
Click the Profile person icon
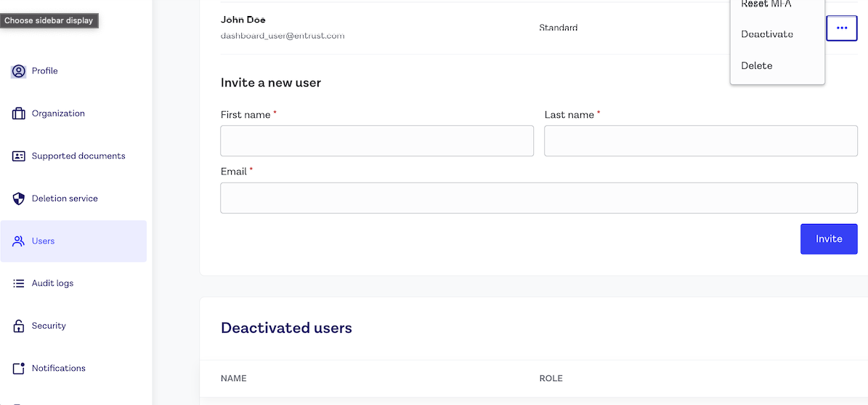tap(19, 71)
